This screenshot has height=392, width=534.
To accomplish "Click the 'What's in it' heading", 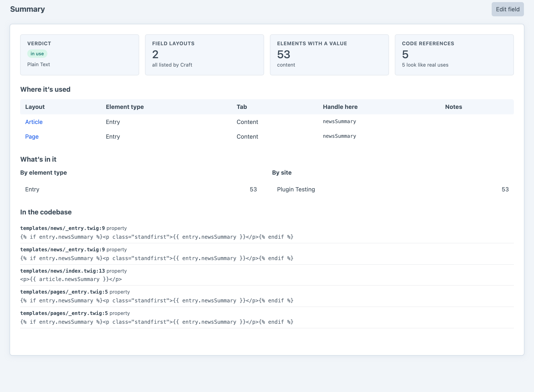I will click(x=38, y=159).
